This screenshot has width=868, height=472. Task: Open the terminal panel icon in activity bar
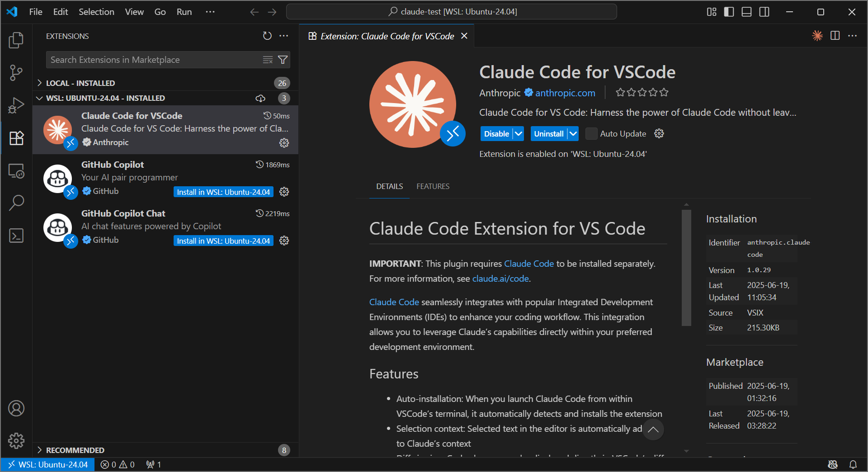[x=16, y=236]
